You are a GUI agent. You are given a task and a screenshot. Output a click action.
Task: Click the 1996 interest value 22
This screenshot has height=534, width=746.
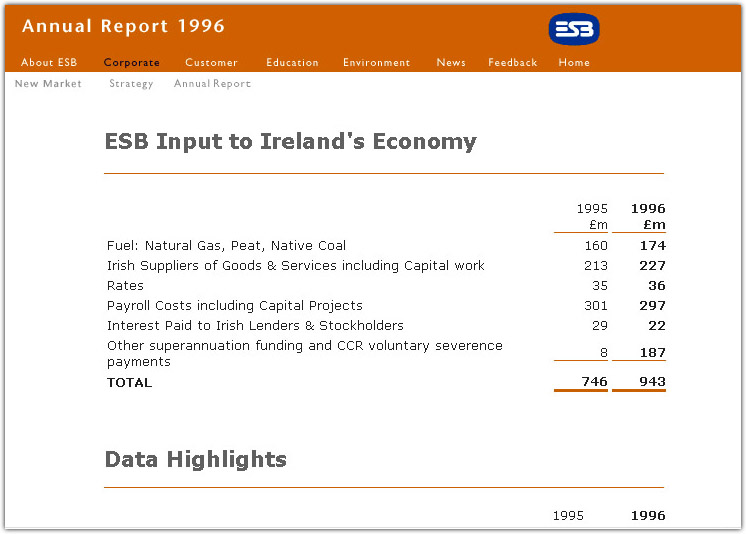tap(657, 326)
